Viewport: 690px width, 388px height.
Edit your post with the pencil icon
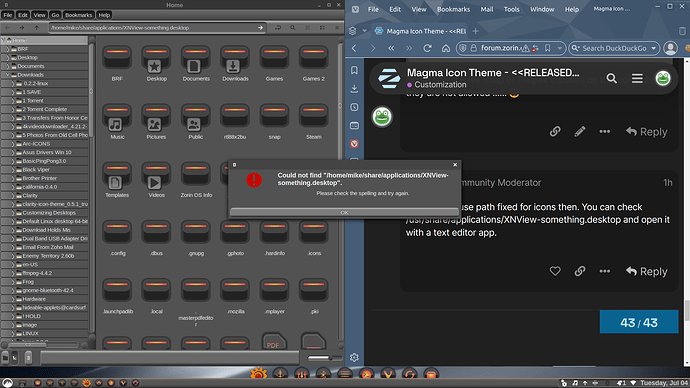point(580,131)
